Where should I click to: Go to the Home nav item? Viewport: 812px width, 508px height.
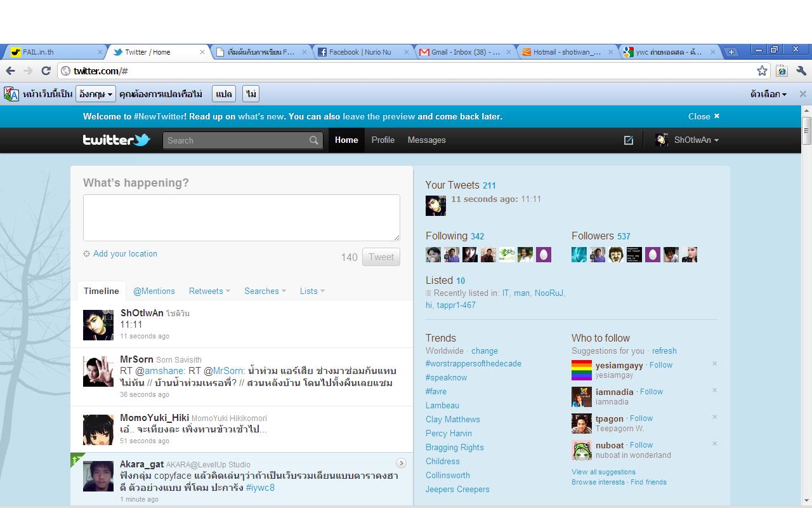[346, 140]
